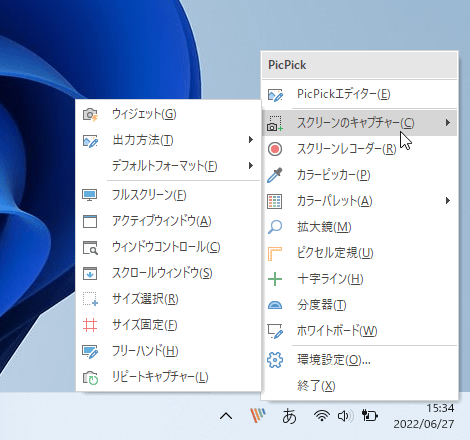Select スクロールウィンドウ(S) menu entry

click(168, 273)
